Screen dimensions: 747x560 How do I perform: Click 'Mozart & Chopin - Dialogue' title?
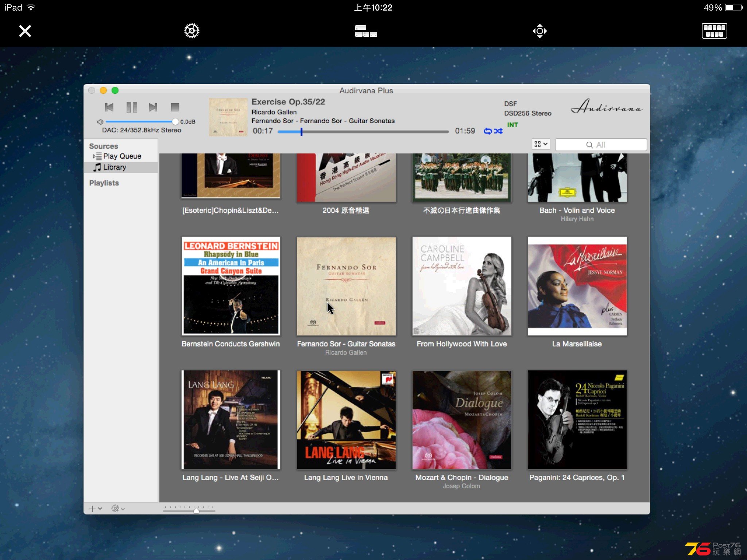462,478
